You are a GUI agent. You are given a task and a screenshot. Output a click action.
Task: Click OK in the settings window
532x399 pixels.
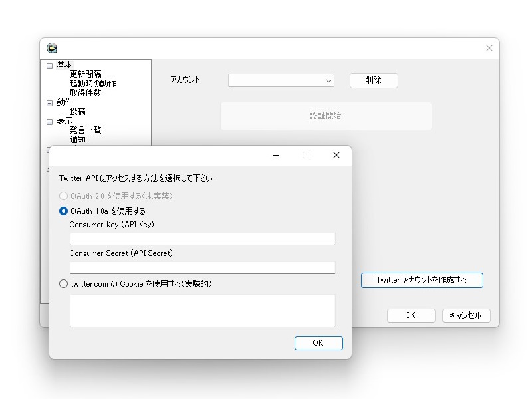pos(411,315)
